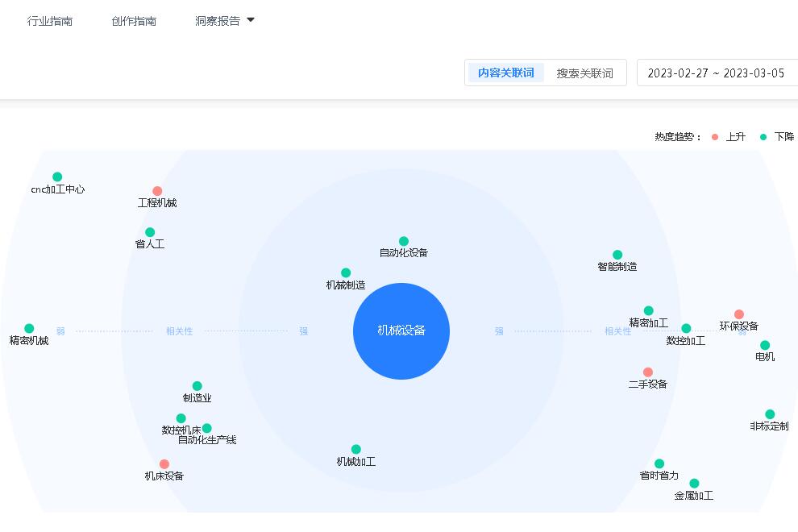Image resolution: width=798 pixels, height=532 pixels.
Task: Toggle the 下降 legend green marker
Action: (763, 137)
